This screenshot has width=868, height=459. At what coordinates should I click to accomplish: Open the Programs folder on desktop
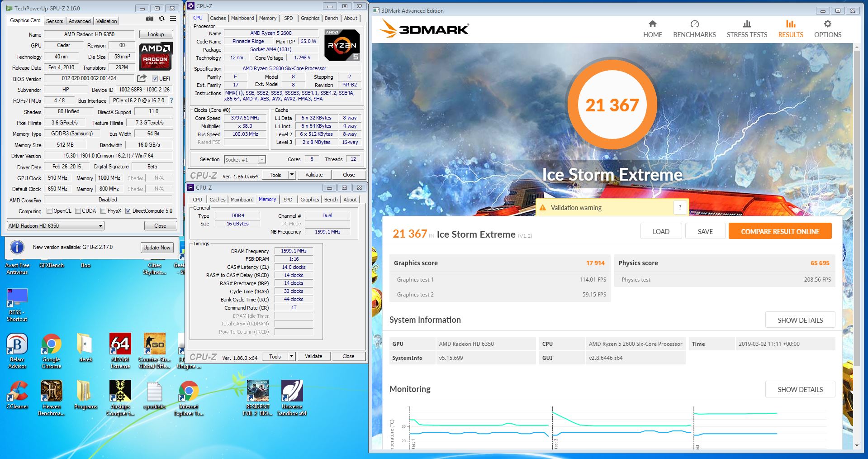click(85, 395)
